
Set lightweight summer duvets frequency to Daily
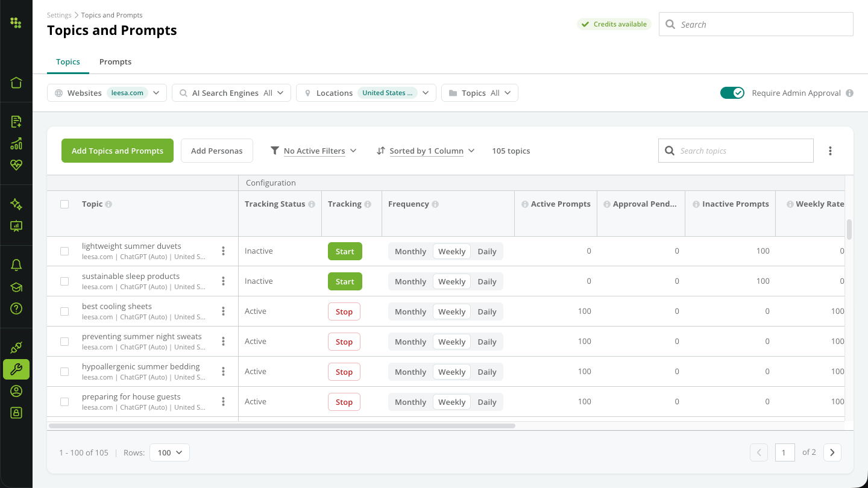pyautogui.click(x=487, y=251)
